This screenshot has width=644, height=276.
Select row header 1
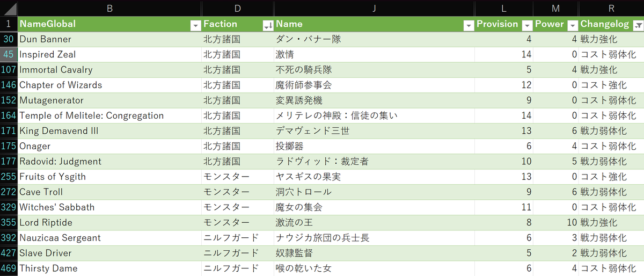point(9,24)
